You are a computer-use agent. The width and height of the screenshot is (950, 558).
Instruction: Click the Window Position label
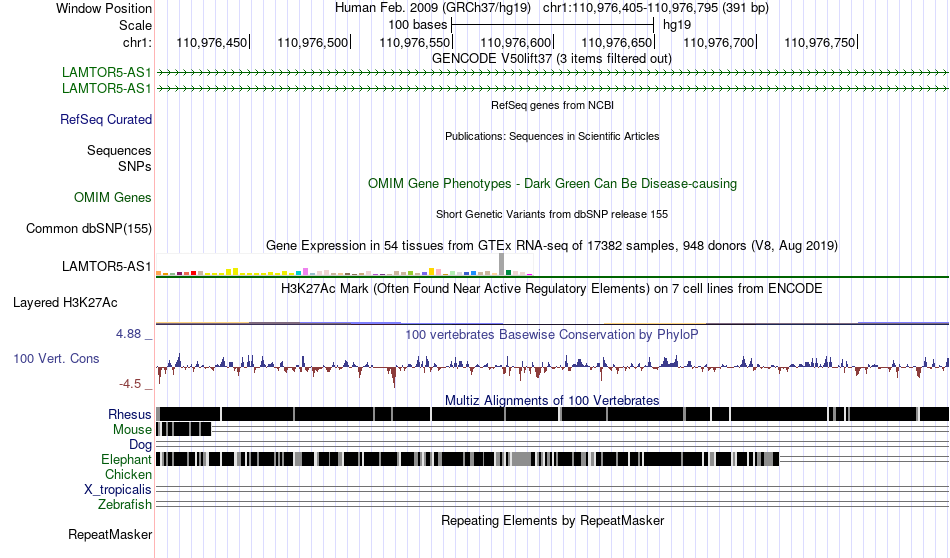[104, 8]
